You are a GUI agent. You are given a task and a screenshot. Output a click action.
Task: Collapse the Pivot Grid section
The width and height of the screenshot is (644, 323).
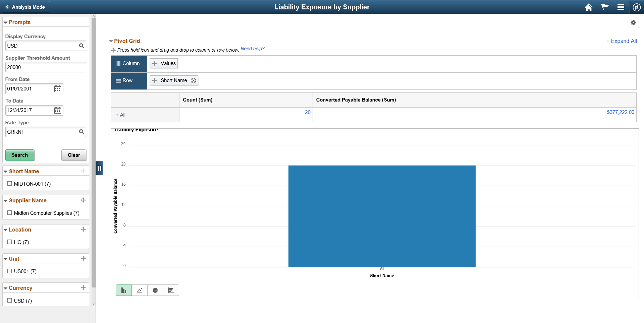111,41
